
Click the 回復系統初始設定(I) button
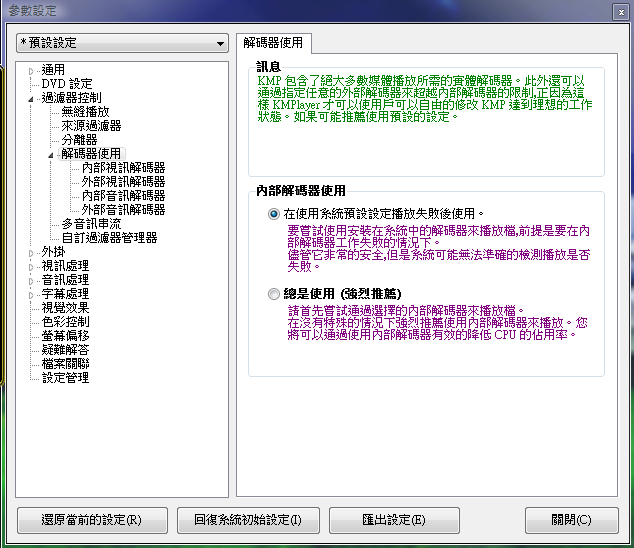(x=246, y=520)
